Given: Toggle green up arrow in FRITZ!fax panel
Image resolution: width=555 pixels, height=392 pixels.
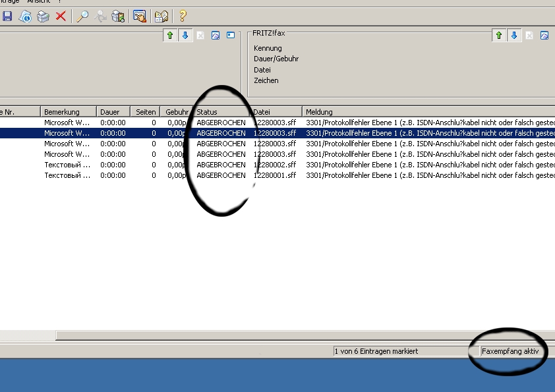Looking at the screenshot, I should point(499,36).
